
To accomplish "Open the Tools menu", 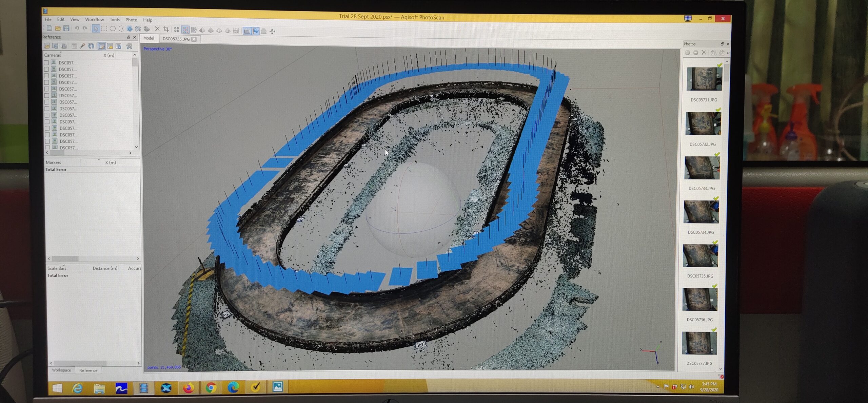I will [115, 20].
